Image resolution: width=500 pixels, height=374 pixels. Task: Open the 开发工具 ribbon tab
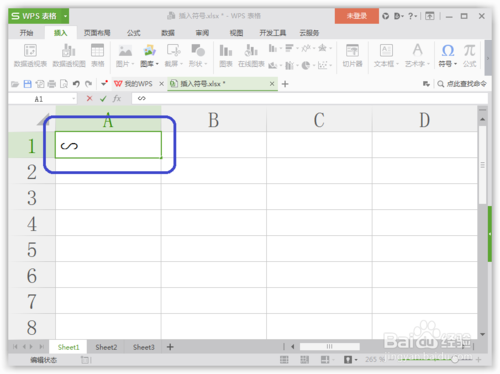click(273, 33)
